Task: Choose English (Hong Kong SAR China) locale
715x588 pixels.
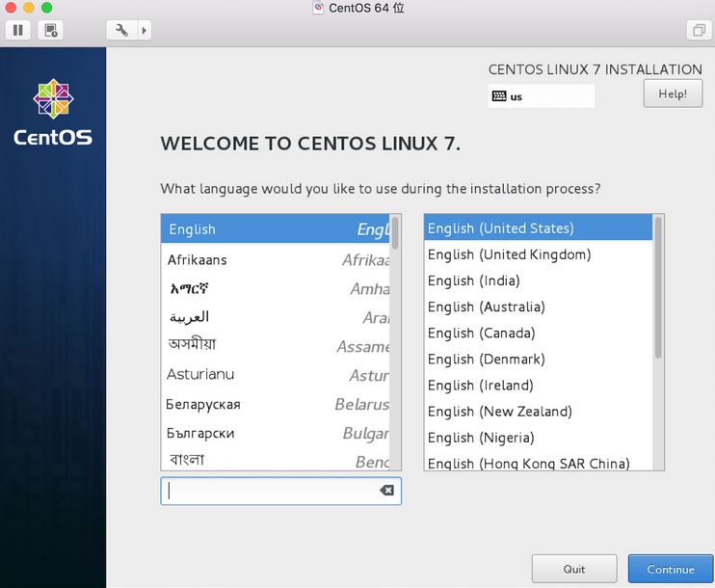Action: (539, 462)
